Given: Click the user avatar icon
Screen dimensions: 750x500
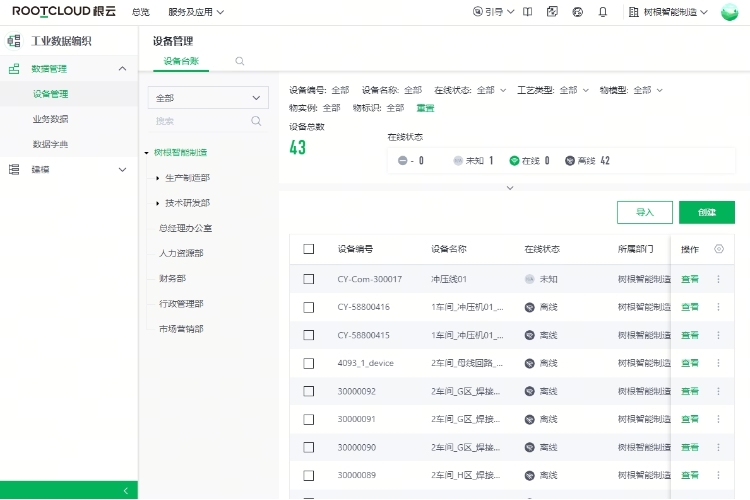Looking at the screenshot, I should (x=730, y=12).
